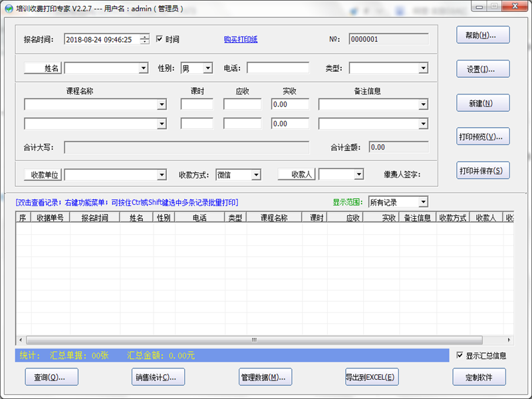532x399 pixels.
Task: Open the 性别 dropdown
Action: [208, 68]
